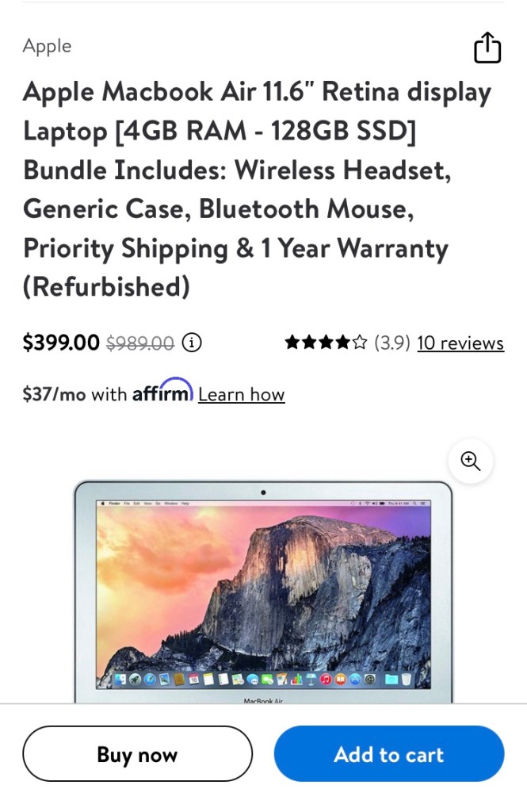527x812 pixels.
Task: Open the info icon next to $989.00
Action: pos(192,343)
